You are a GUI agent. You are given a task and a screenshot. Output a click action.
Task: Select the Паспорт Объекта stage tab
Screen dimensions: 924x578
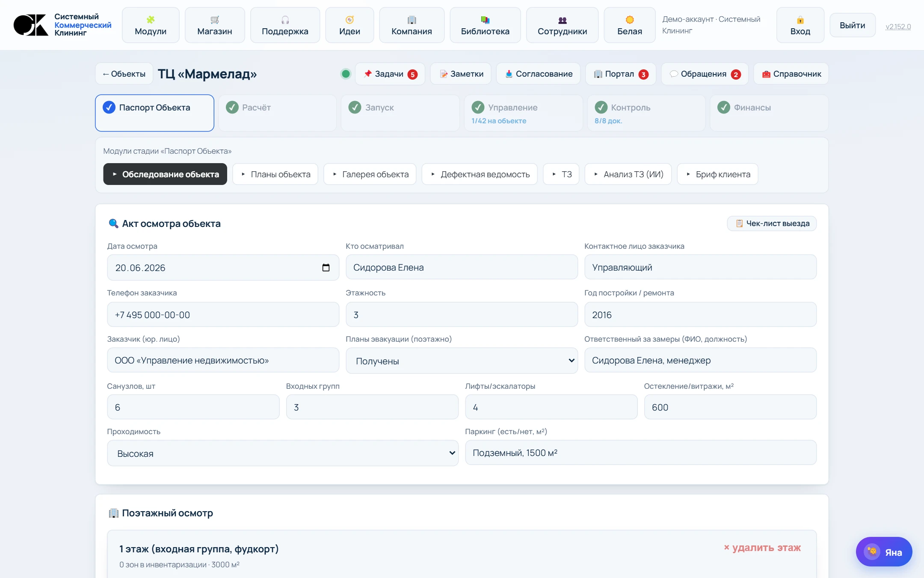tap(154, 113)
